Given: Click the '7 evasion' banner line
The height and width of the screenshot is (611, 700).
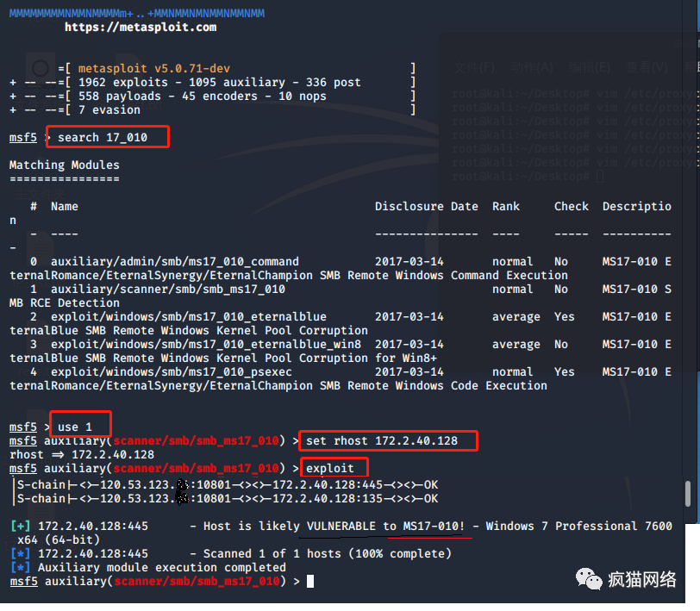Looking at the screenshot, I should (109, 109).
